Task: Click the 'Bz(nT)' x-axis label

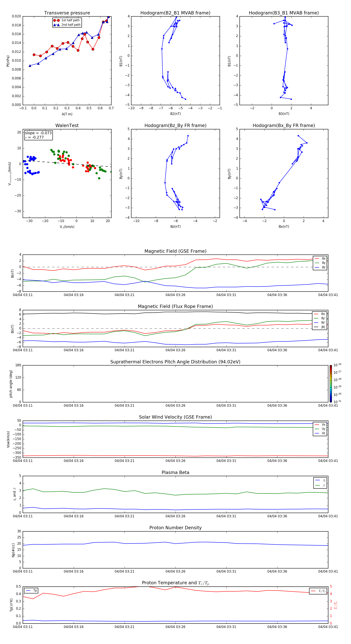Action: pyautogui.click(x=175, y=227)
